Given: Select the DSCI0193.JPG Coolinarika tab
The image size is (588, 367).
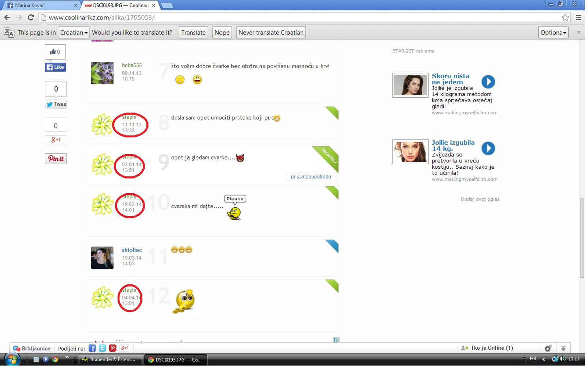Looking at the screenshot, I should click(120, 5).
